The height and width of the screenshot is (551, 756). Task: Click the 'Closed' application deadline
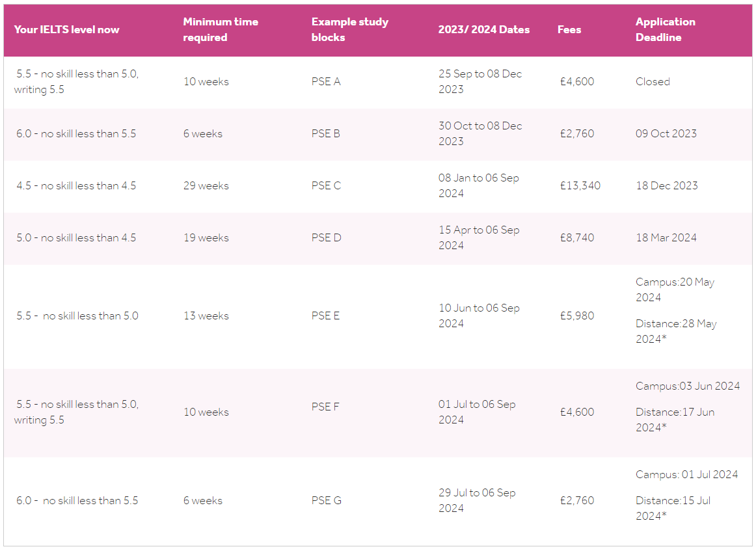pos(653,81)
